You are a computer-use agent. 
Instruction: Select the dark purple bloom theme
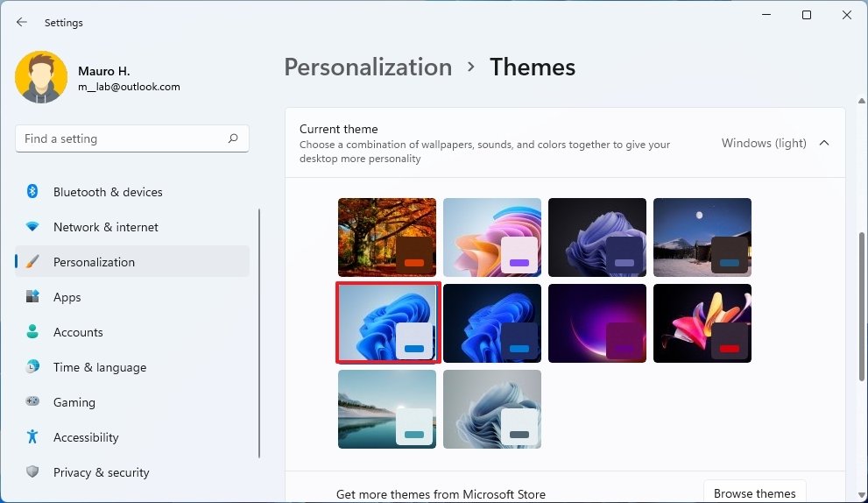597,237
